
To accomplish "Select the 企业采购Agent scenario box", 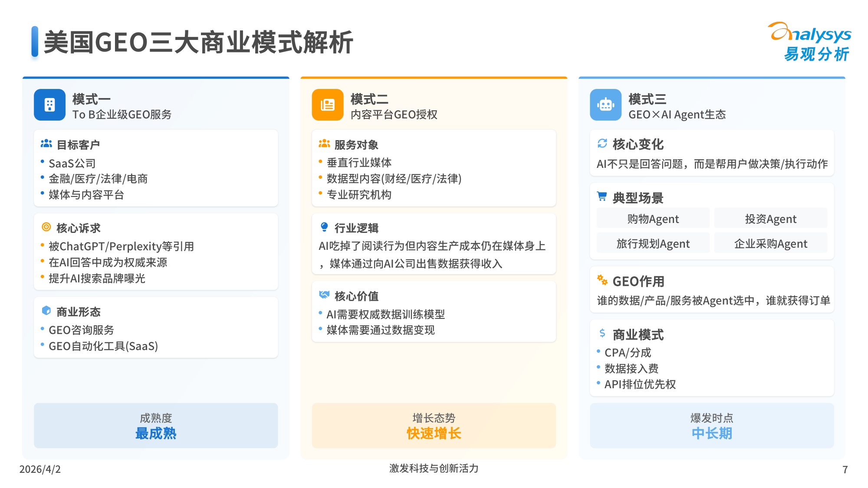I will (x=771, y=243).
